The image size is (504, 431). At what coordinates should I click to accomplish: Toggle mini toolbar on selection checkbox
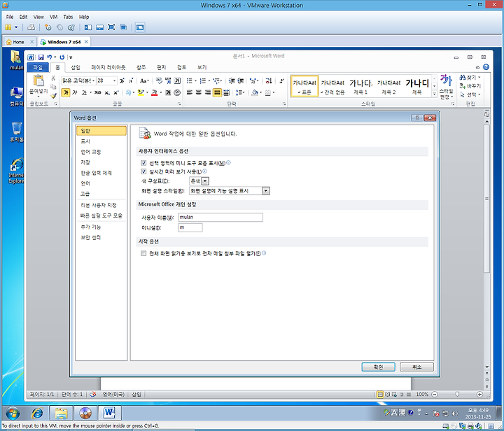click(x=143, y=163)
